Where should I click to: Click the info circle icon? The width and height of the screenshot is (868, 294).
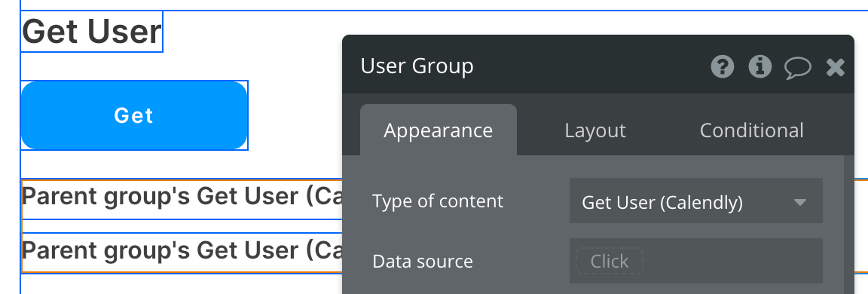[760, 67]
